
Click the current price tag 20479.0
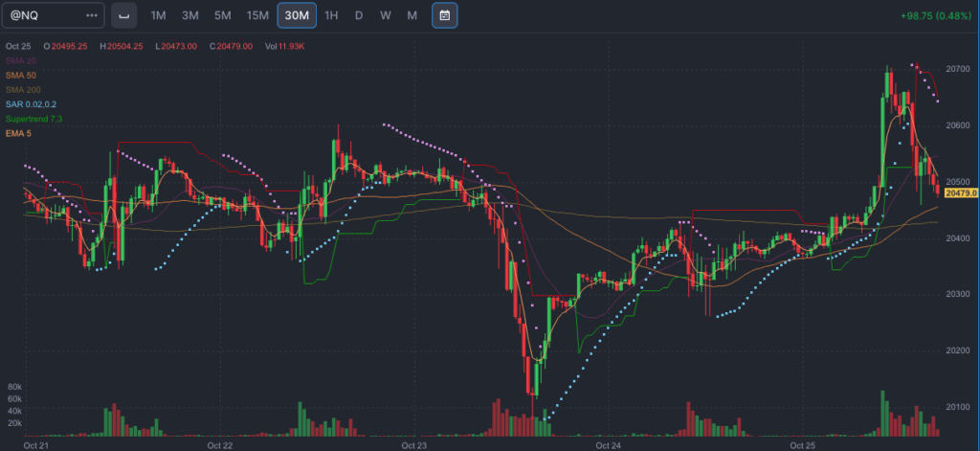pos(960,193)
